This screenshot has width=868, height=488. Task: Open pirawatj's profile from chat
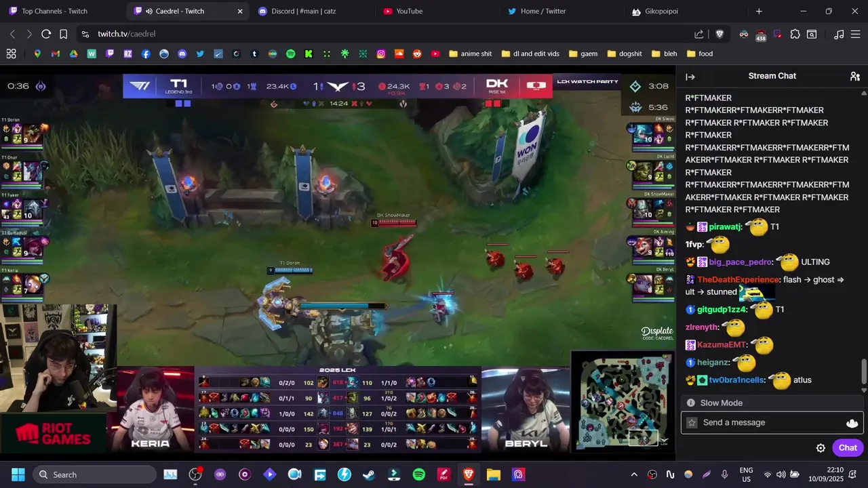coord(725,227)
